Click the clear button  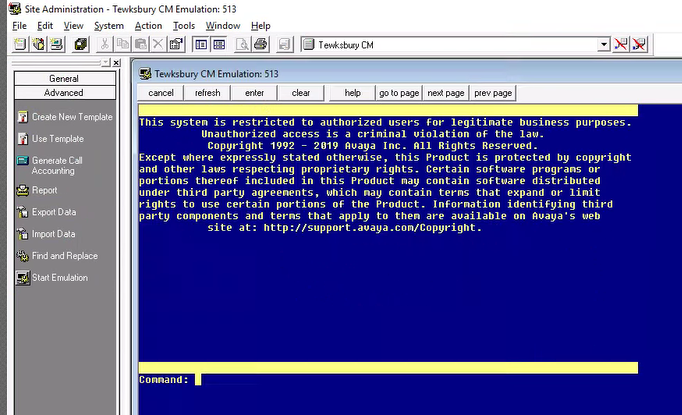(301, 93)
